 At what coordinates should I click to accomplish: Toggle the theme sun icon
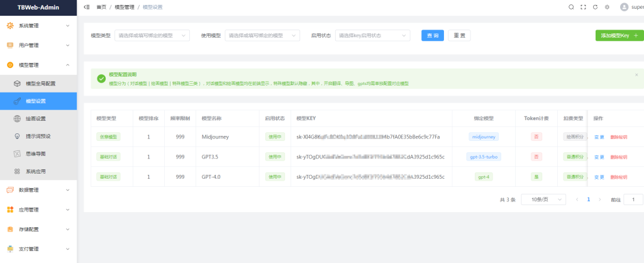tap(607, 7)
